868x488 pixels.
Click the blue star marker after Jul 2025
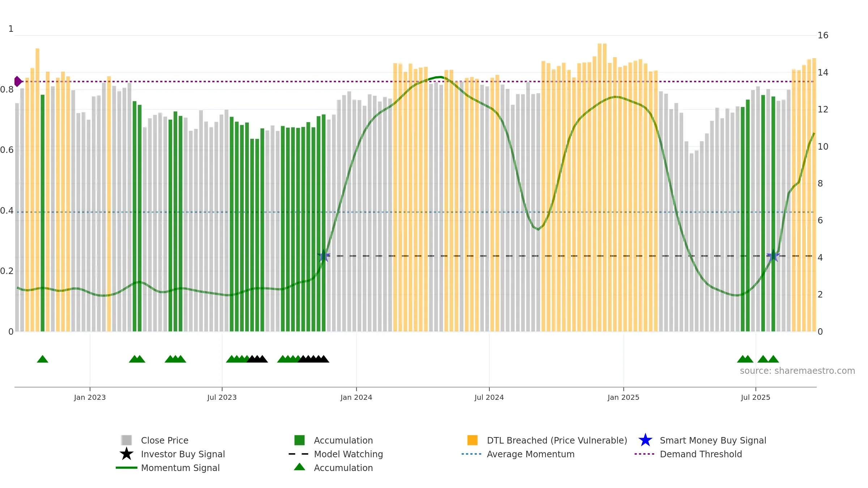coord(773,256)
